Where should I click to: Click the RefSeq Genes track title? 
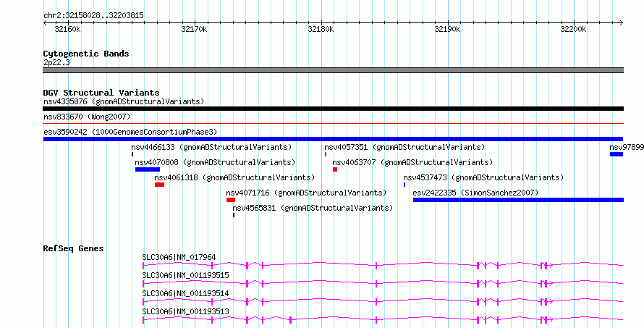click(x=74, y=248)
